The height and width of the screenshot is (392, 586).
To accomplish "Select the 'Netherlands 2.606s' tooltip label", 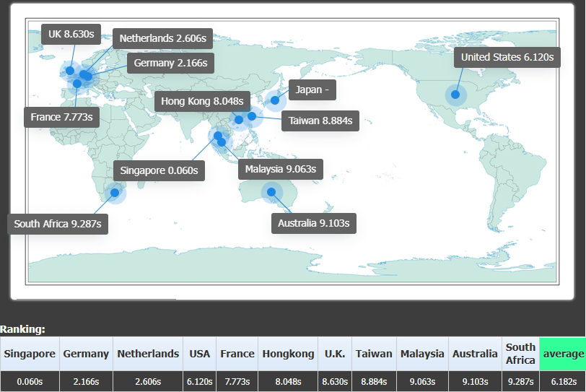I will pyautogui.click(x=162, y=38).
